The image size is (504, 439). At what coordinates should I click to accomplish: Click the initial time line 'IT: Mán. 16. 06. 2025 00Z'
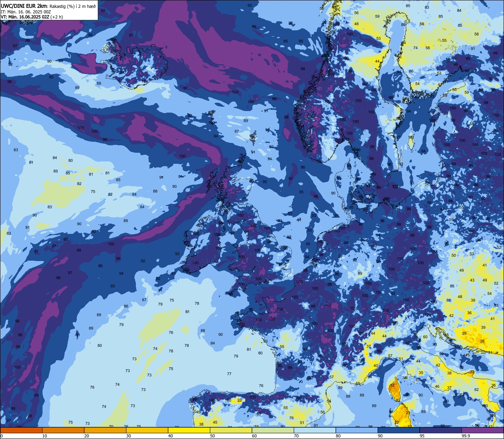tap(26, 12)
